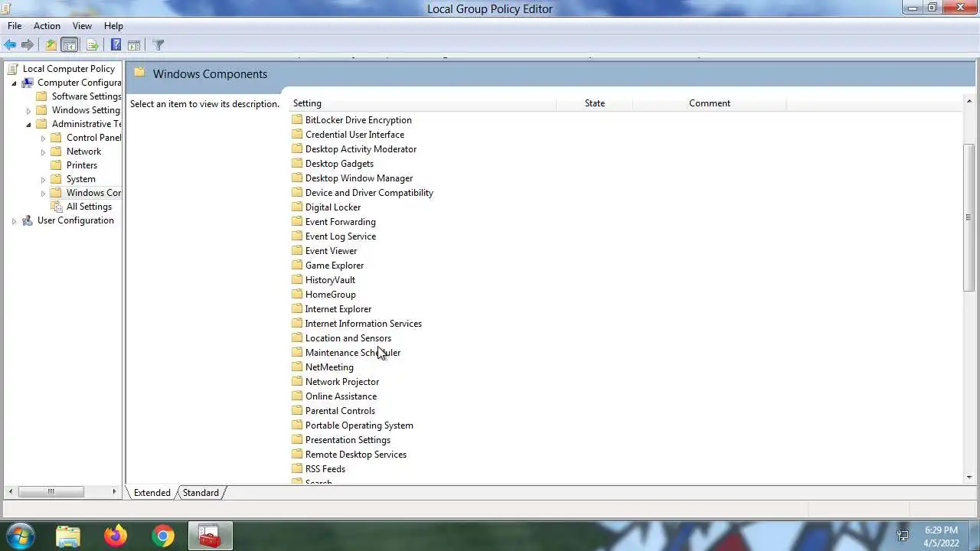Select NetMeeting
Screen dimensions: 980x551
coord(329,367)
